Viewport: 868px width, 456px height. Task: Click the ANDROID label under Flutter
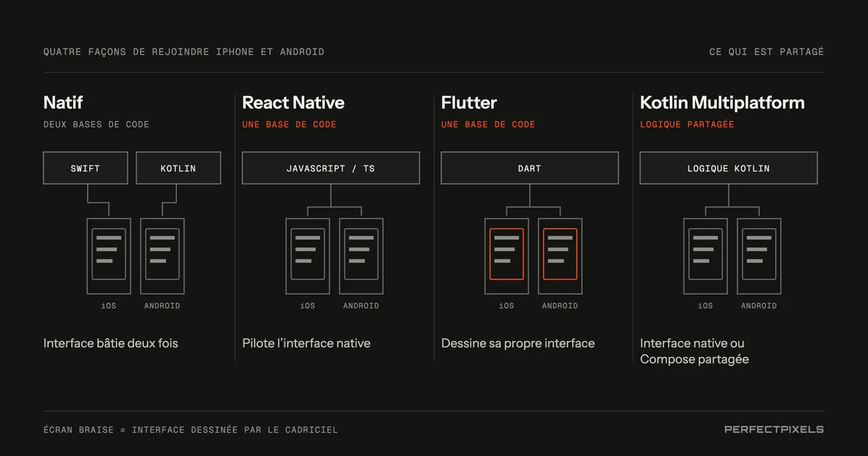coord(560,306)
